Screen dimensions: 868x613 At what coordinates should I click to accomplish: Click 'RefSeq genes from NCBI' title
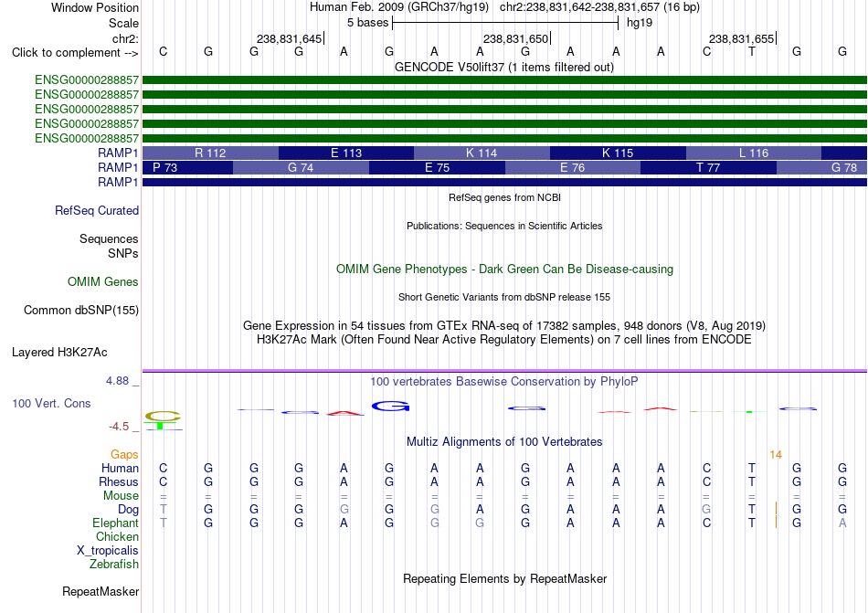click(x=504, y=197)
